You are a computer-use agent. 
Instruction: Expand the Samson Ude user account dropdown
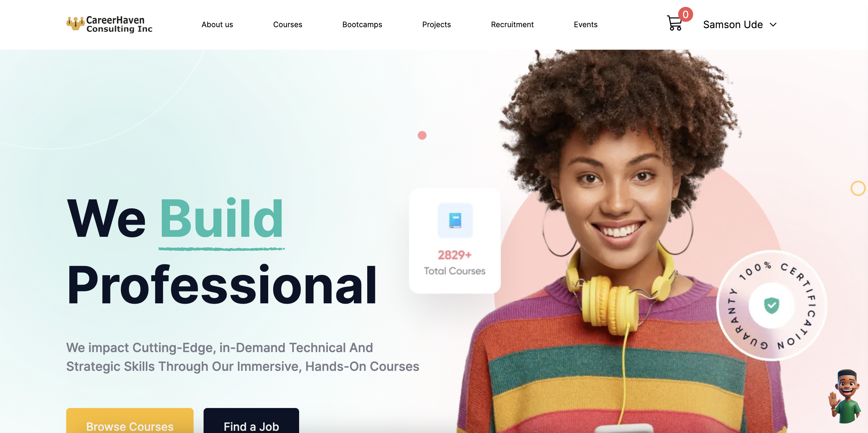(x=773, y=24)
